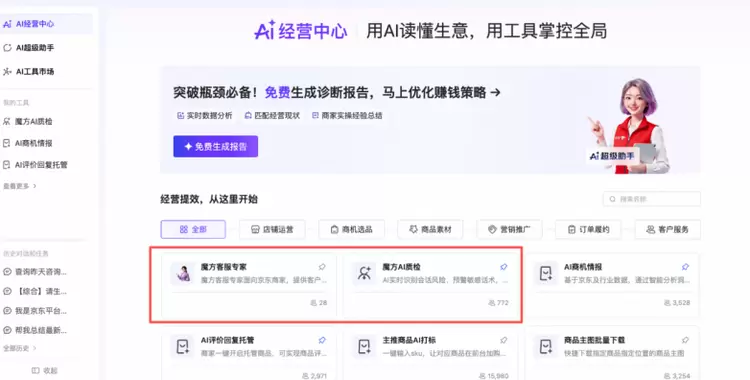Click the user count 772

pyautogui.click(x=502, y=303)
